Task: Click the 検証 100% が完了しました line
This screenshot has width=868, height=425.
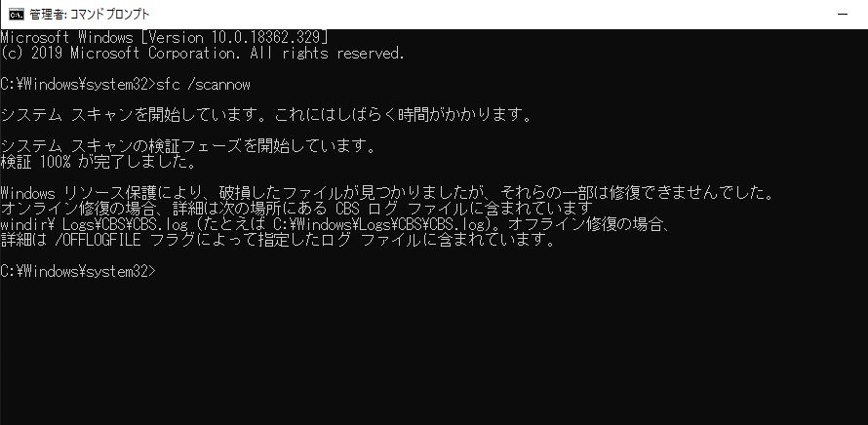Action: [99, 162]
